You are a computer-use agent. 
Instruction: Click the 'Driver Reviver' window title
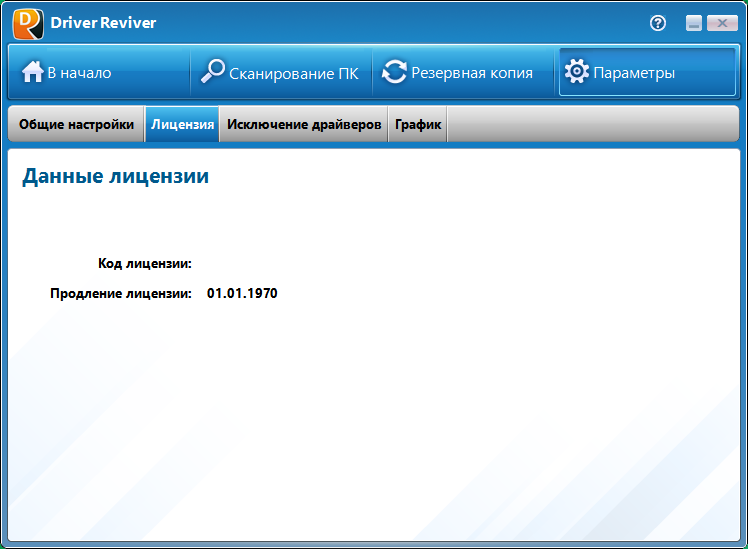pos(103,22)
